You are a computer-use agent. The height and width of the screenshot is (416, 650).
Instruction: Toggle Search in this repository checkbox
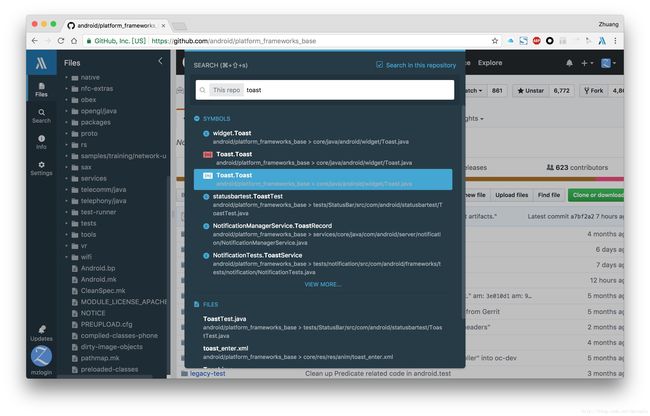[379, 65]
